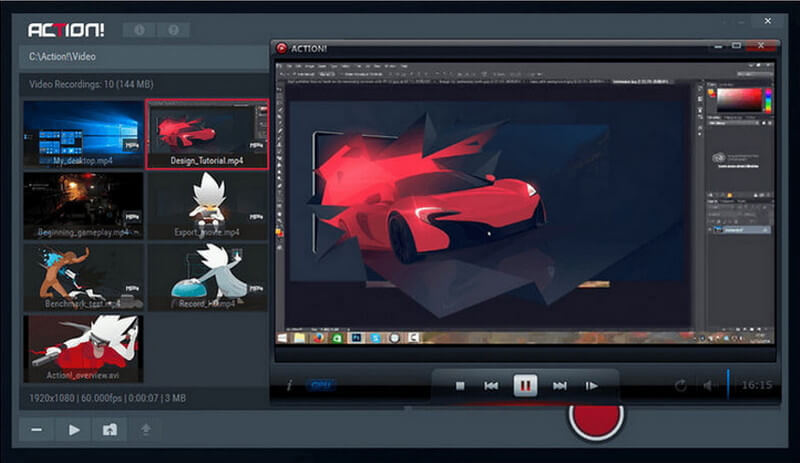The image size is (800, 463).
Task: Select the Record_HD.mp4 recording
Action: [207, 277]
